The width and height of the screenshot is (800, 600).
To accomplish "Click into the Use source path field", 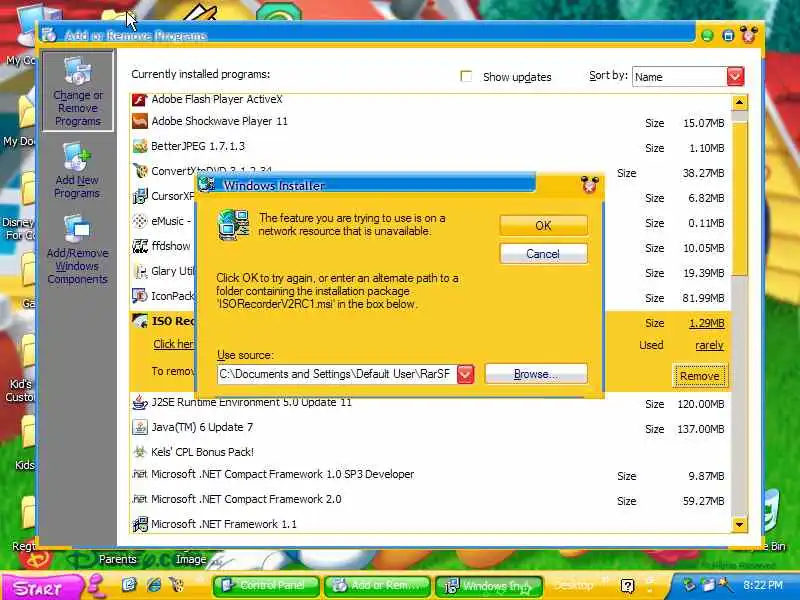I will (x=337, y=374).
